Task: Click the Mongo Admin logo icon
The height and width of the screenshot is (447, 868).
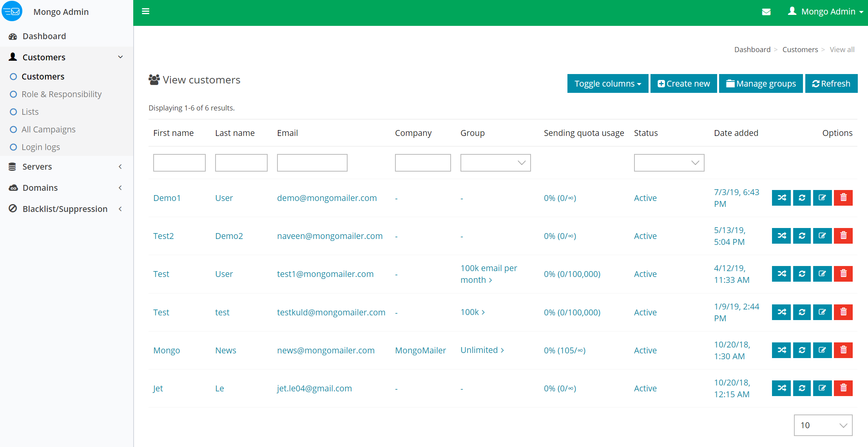Action: (x=12, y=11)
